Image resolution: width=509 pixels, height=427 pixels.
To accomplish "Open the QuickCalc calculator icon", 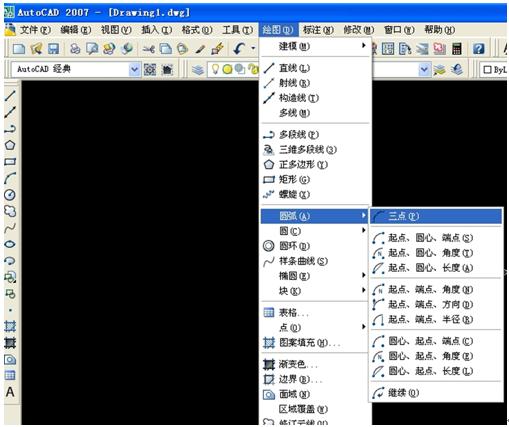I will [457, 49].
